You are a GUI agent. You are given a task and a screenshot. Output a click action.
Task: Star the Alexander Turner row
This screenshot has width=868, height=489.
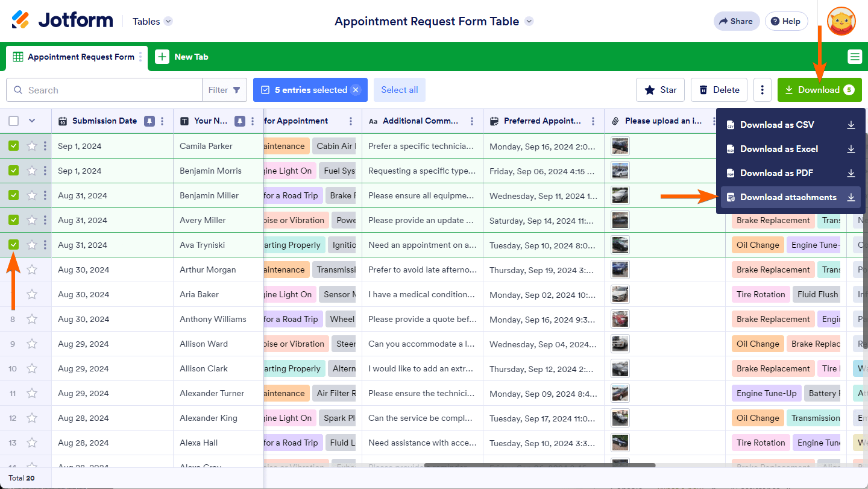pyautogui.click(x=32, y=393)
